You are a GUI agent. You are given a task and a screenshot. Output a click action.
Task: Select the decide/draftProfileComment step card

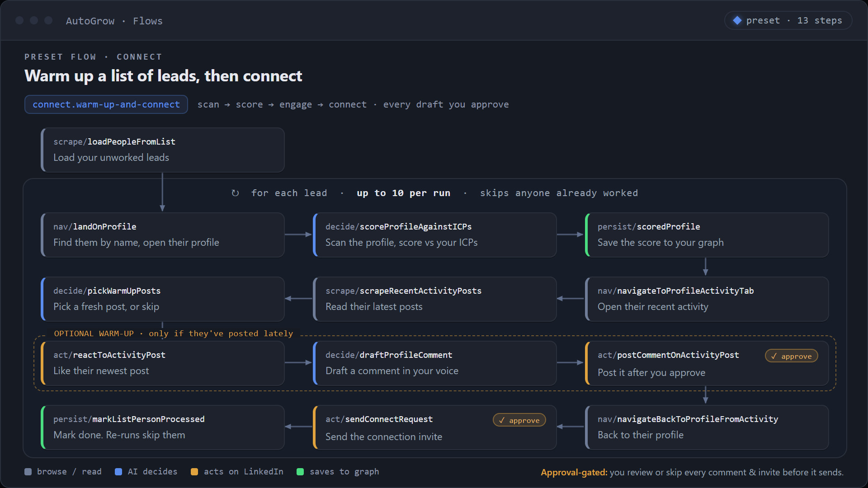(435, 363)
